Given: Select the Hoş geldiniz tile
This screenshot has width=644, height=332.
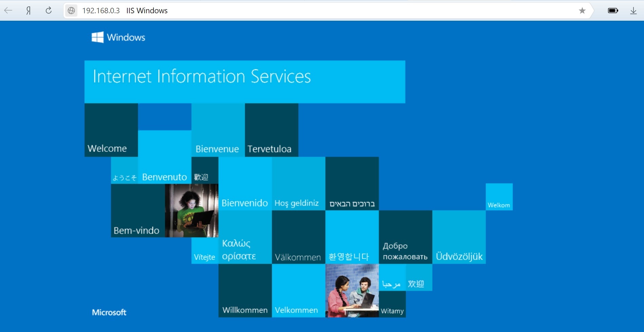Looking at the screenshot, I should click(x=298, y=184).
